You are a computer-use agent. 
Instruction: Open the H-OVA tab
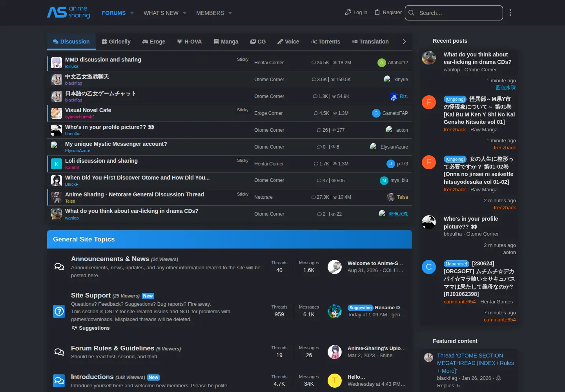tap(190, 42)
